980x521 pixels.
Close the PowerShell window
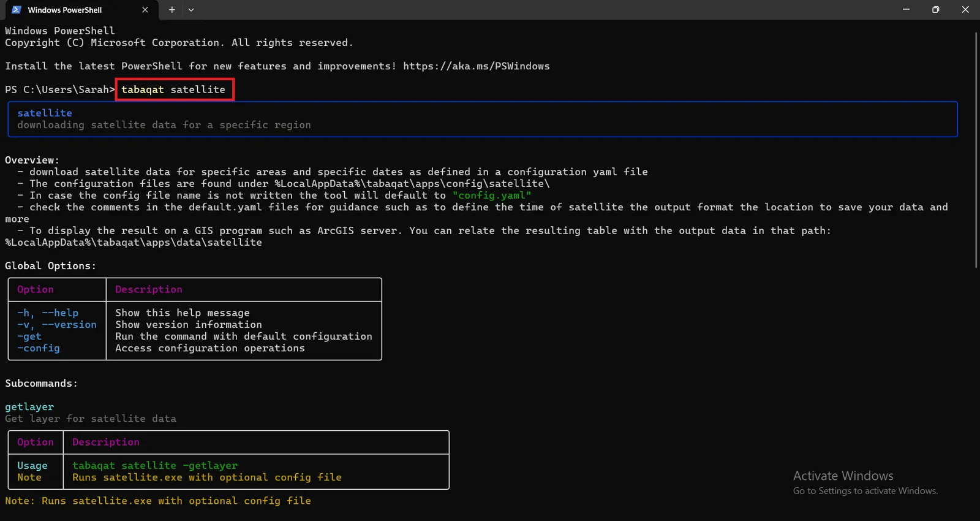pos(965,10)
